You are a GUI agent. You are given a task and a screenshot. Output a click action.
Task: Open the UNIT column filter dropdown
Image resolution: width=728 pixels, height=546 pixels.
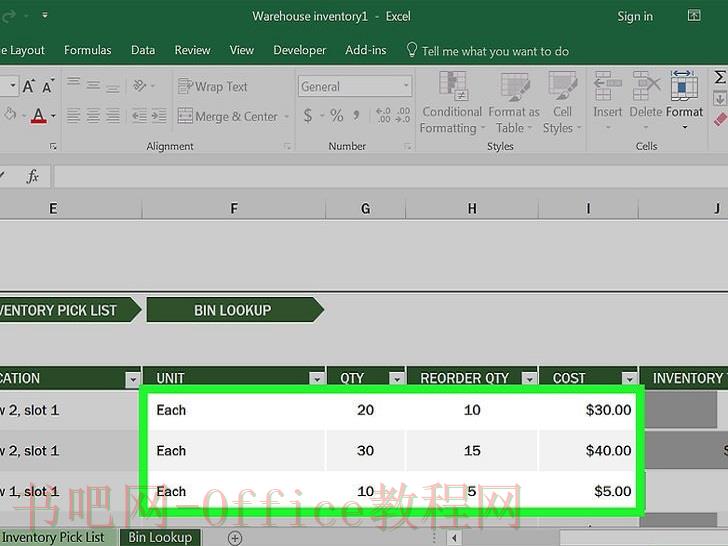point(317,379)
